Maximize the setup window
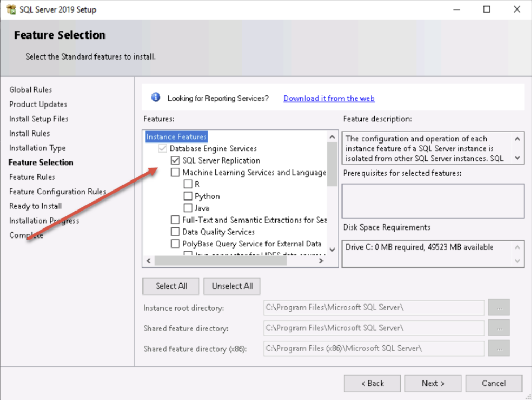Viewport: 532px width, 400px height. click(x=487, y=9)
